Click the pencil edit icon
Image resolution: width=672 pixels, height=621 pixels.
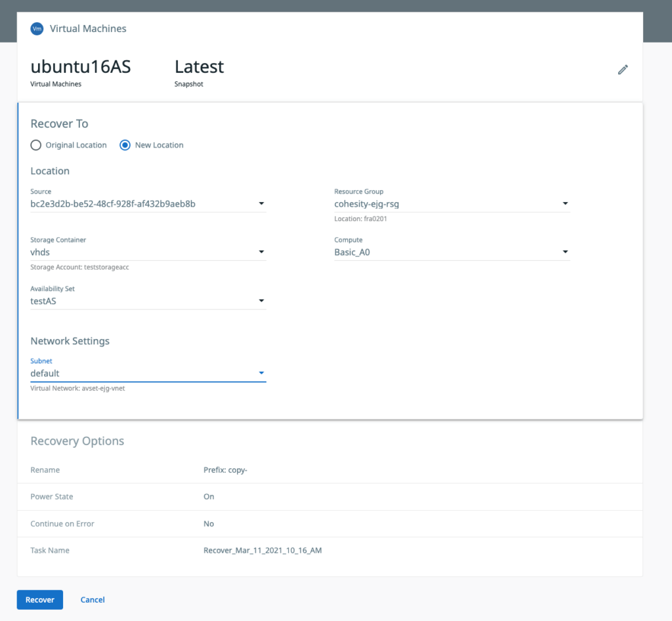(x=623, y=70)
